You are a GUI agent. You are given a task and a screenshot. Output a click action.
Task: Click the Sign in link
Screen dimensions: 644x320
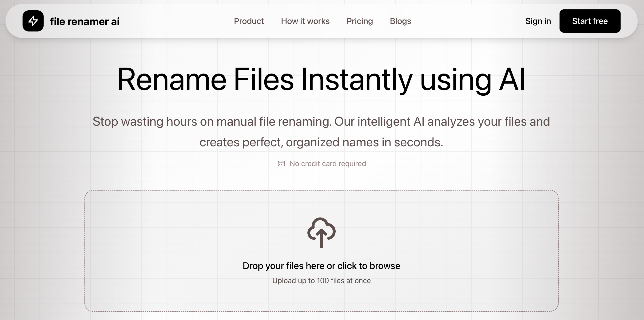point(538,21)
